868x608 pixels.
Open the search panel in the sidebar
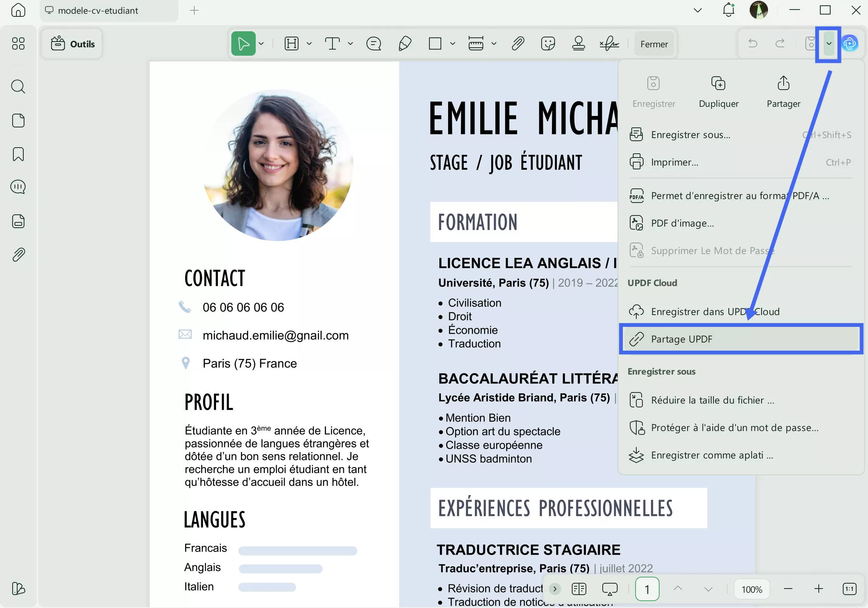tap(18, 87)
